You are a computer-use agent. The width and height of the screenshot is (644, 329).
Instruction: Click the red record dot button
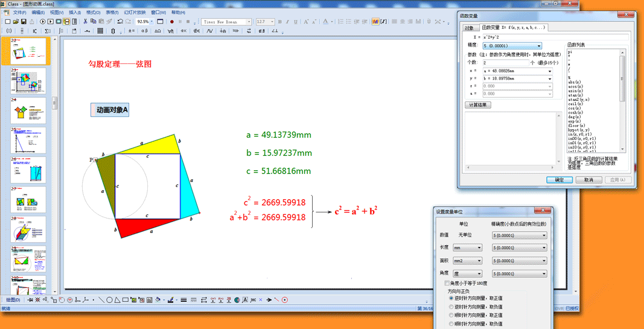click(x=172, y=22)
